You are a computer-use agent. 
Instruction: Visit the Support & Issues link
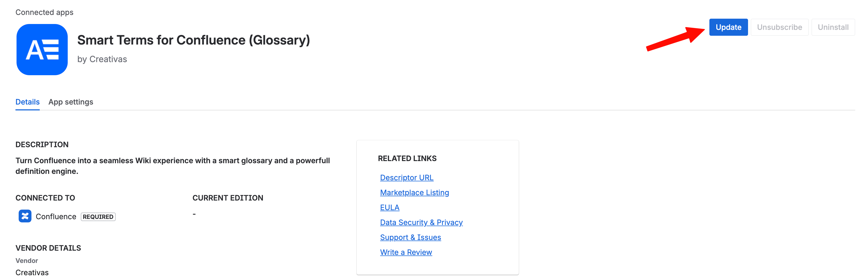click(410, 237)
